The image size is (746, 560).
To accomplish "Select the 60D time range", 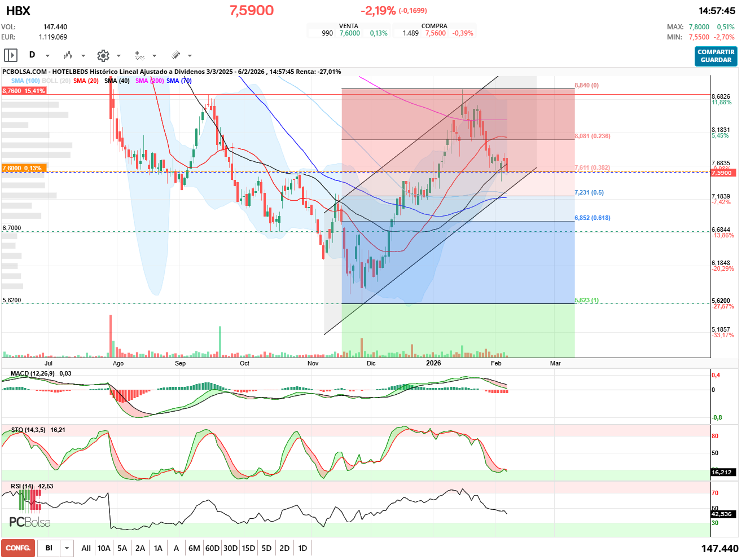I will (x=212, y=548).
